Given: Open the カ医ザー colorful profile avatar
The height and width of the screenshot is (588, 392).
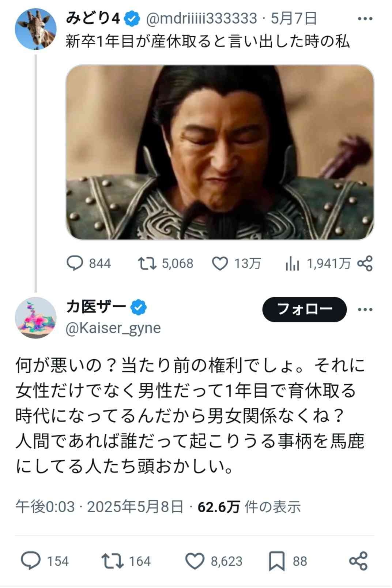Looking at the screenshot, I should (x=35, y=318).
